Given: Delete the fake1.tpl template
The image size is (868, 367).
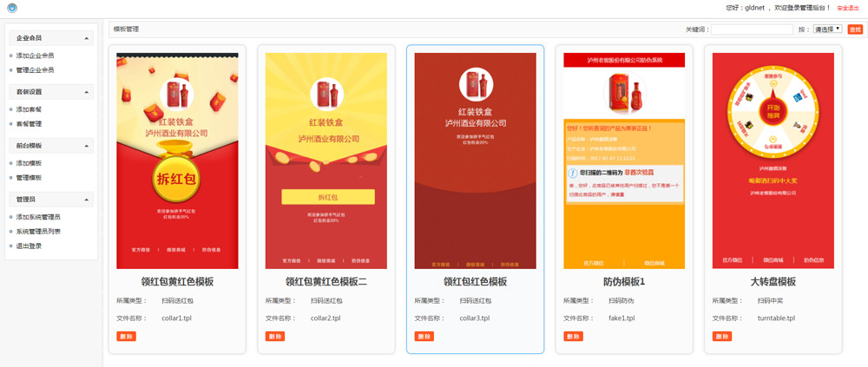Looking at the screenshot, I should [573, 336].
